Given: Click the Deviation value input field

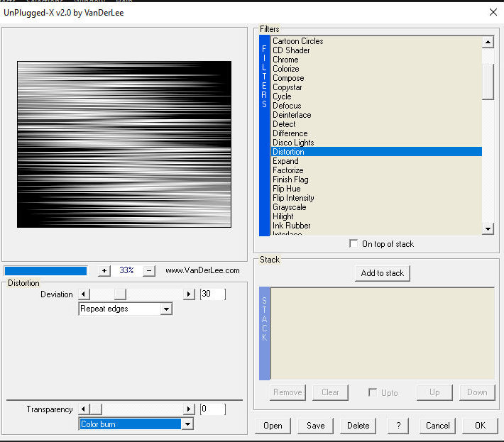Looking at the screenshot, I should (x=212, y=294).
